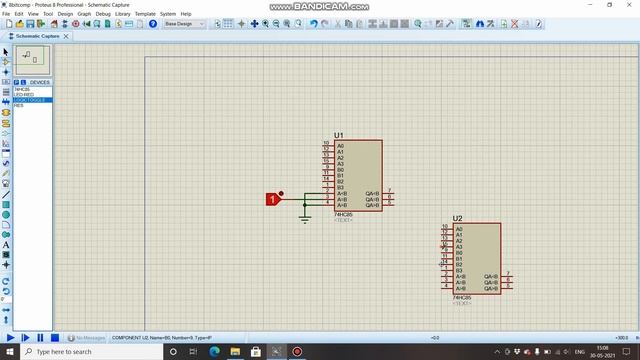Click the Windows Start button
This screenshot has height=360, width=640.
click(x=10, y=351)
